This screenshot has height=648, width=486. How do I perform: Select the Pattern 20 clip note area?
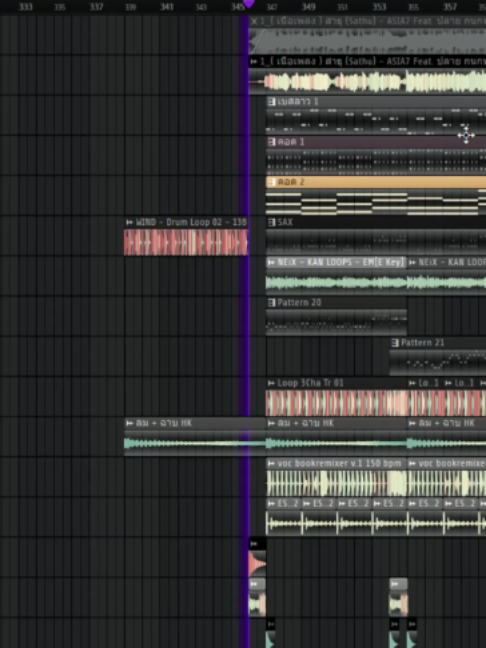[x=336, y=323]
